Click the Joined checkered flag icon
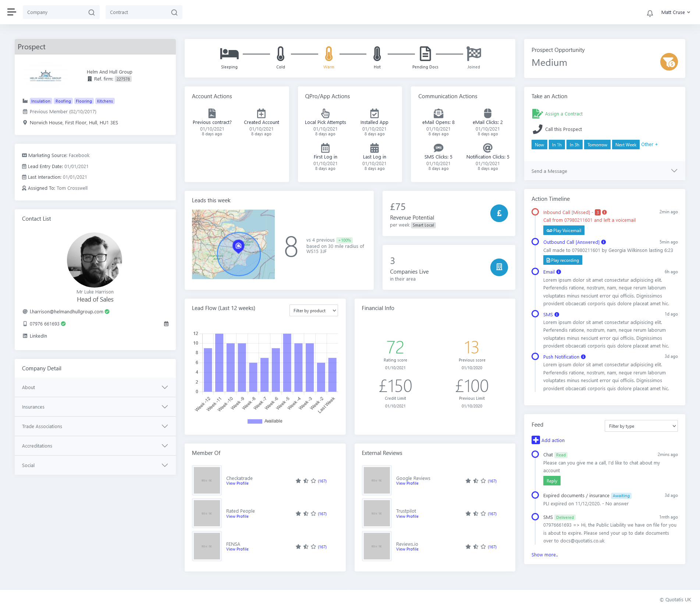 (x=473, y=54)
